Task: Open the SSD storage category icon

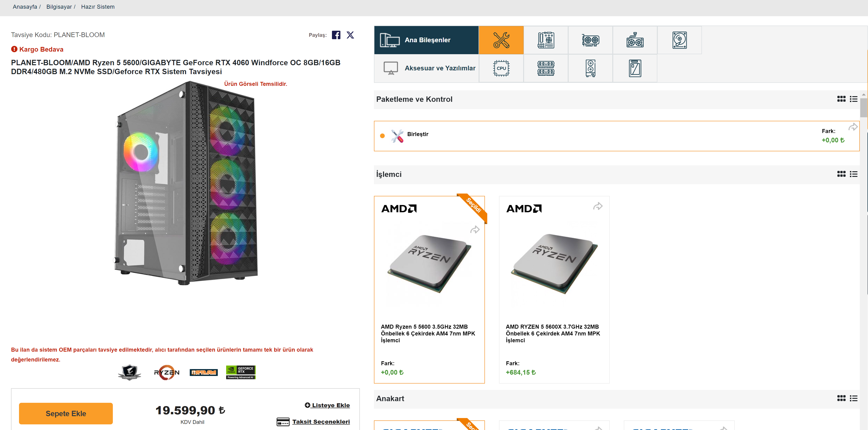Action: pos(635,68)
